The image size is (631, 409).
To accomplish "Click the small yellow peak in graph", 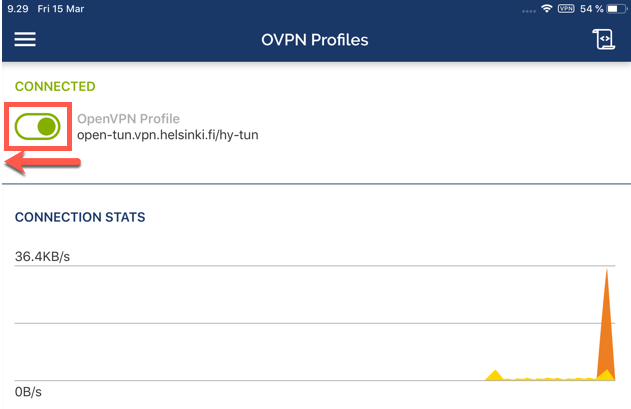I will click(495, 375).
